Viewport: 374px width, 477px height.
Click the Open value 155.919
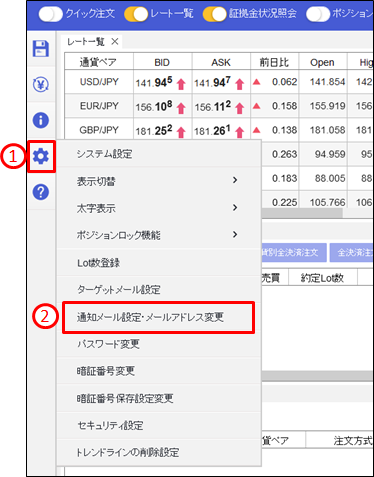tap(327, 106)
